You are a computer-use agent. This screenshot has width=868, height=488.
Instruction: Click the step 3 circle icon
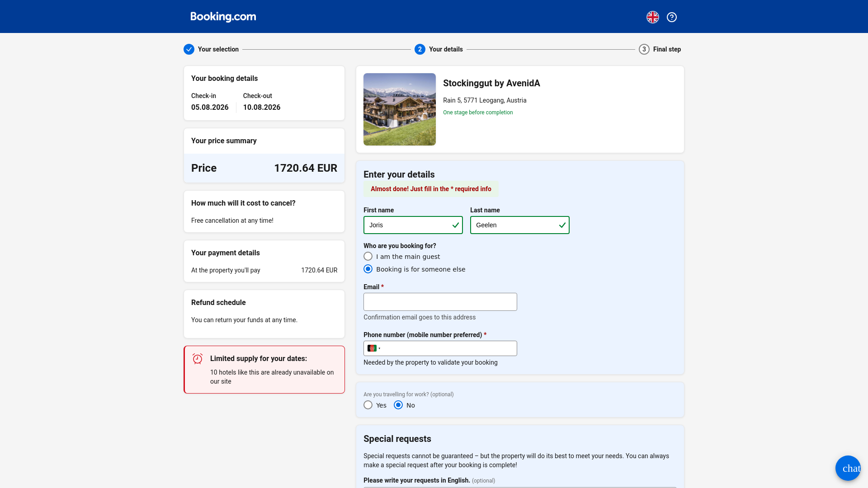click(x=644, y=49)
